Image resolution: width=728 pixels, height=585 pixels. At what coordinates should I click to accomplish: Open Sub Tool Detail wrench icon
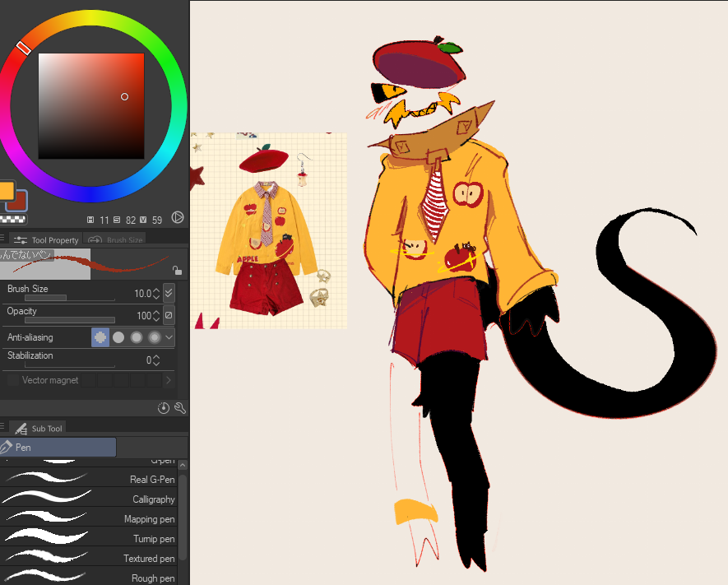pyautogui.click(x=179, y=408)
